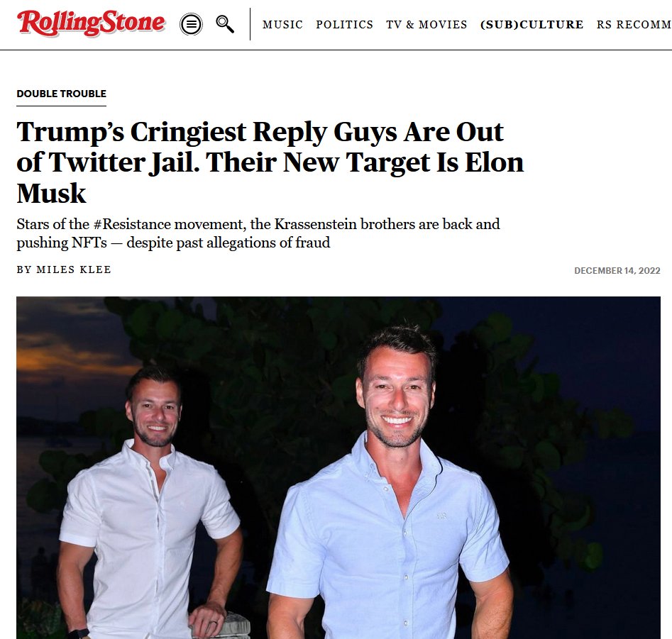Click the Double Trouble category tag

pyautogui.click(x=61, y=94)
